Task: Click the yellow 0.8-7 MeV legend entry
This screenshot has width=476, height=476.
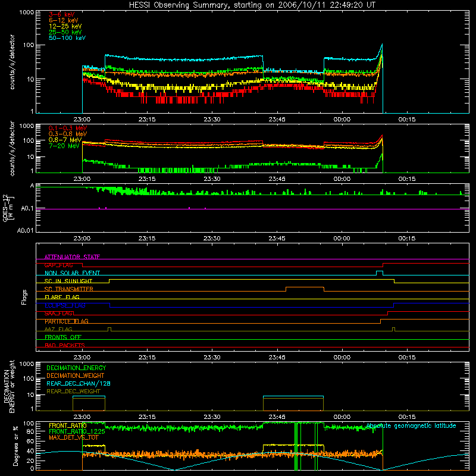Action: click(x=65, y=140)
